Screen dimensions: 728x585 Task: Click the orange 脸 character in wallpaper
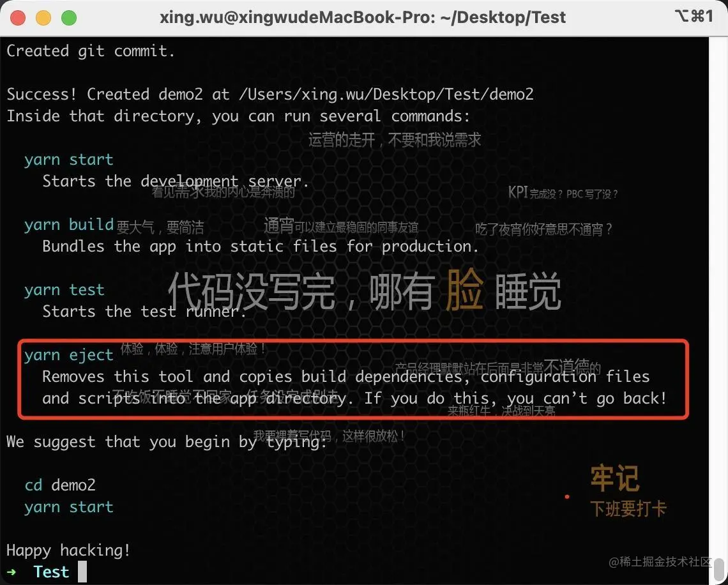coord(465,290)
